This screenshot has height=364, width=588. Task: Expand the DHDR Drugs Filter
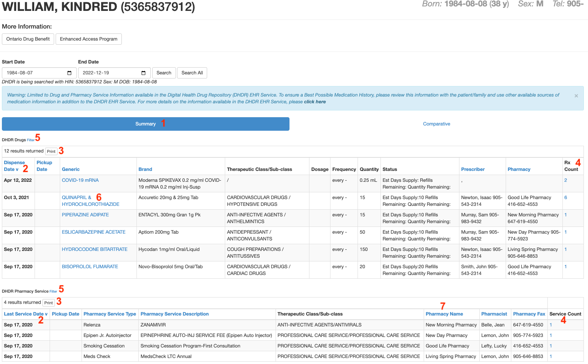[30, 140]
